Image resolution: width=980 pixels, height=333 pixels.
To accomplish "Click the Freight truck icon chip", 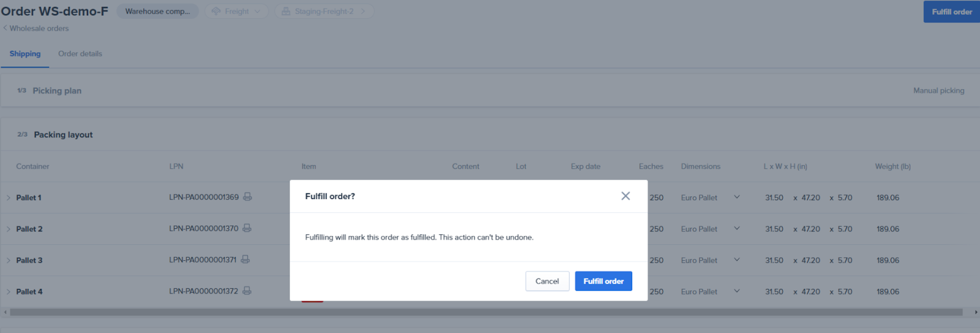I will [236, 12].
